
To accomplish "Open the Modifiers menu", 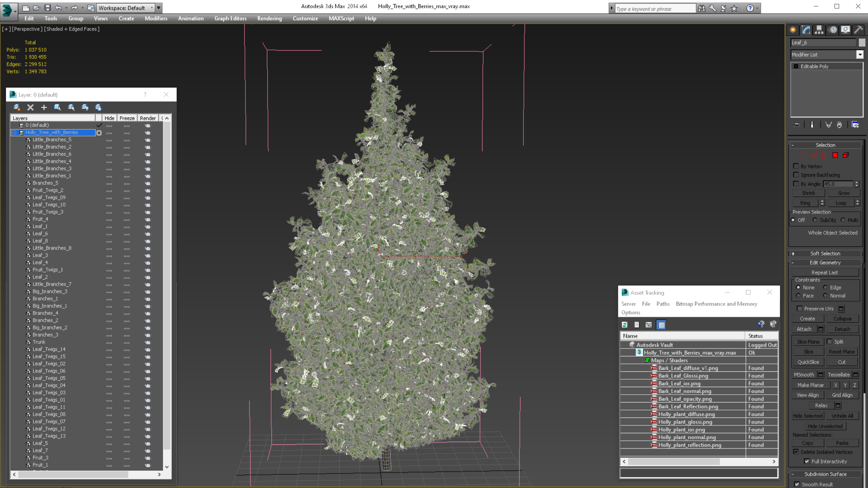I will tap(156, 18).
